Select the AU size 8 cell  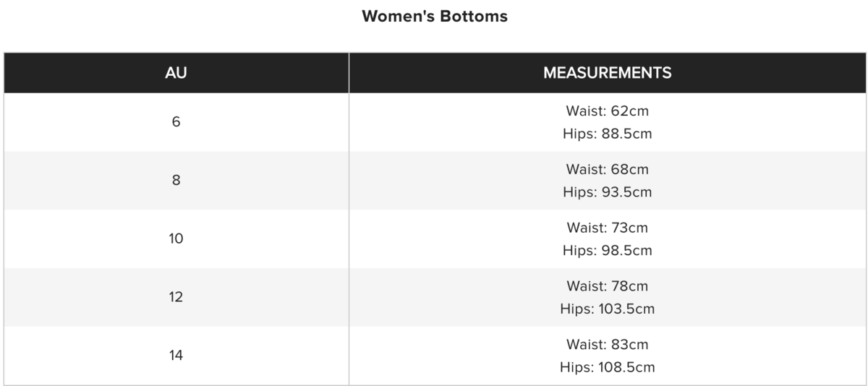coord(176,181)
